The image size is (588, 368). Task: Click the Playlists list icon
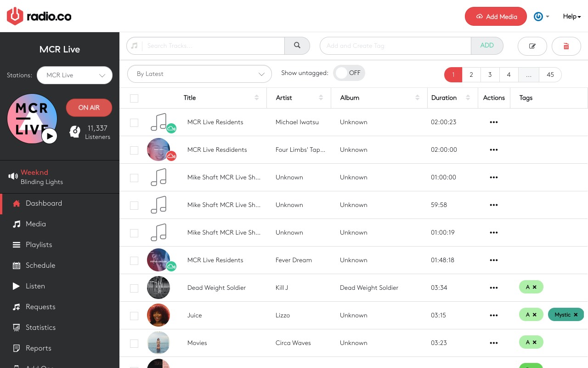17,245
